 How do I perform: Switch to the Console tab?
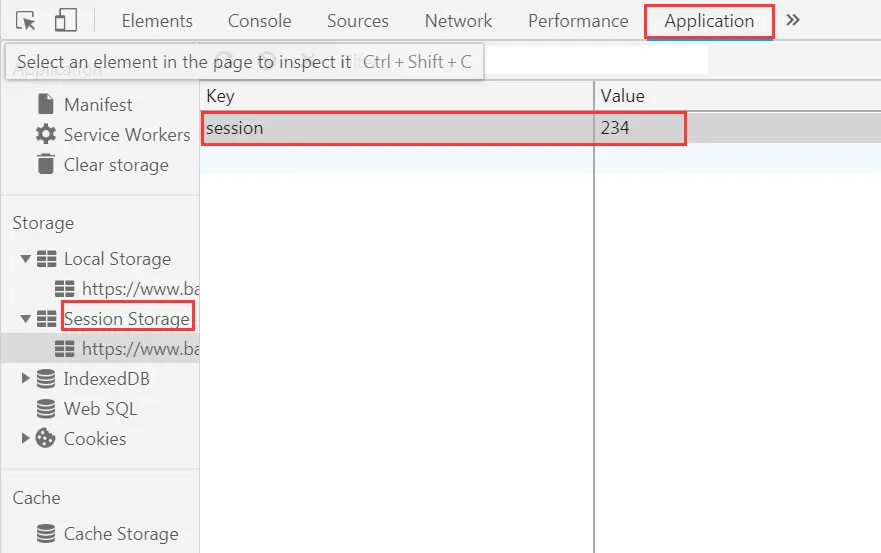(259, 21)
